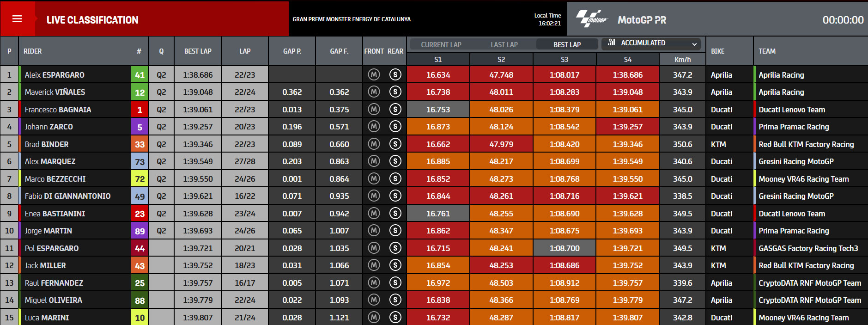Click Bezzecchi's S1 sector time cell
This screenshot has width=868, height=325.
438,179
